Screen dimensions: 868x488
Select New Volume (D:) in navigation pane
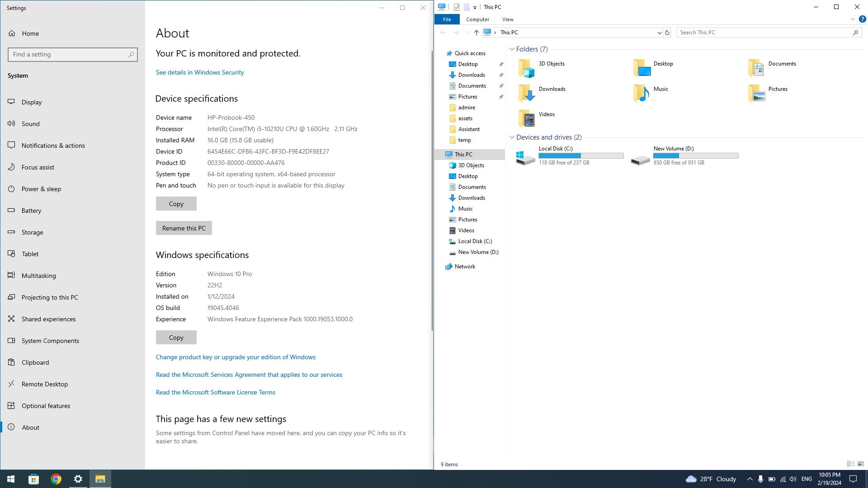point(478,252)
